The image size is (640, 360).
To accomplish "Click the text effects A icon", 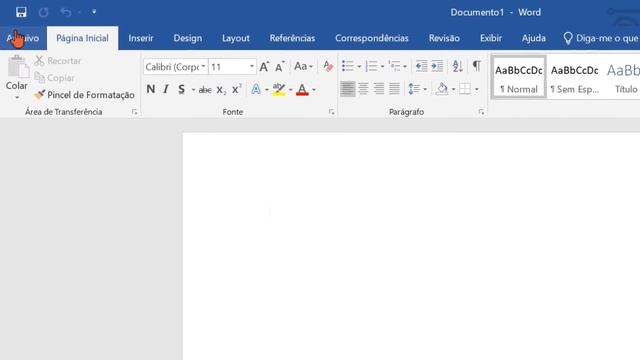I will tap(256, 89).
